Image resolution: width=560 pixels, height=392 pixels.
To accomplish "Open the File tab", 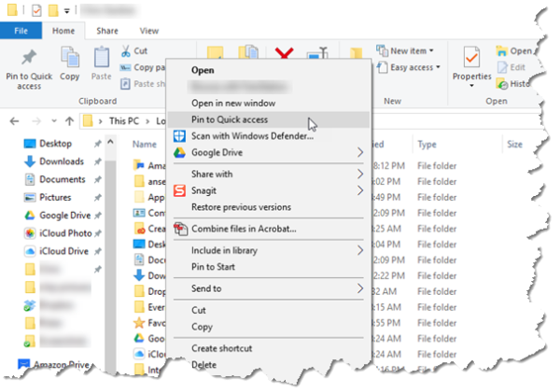I will (x=21, y=31).
